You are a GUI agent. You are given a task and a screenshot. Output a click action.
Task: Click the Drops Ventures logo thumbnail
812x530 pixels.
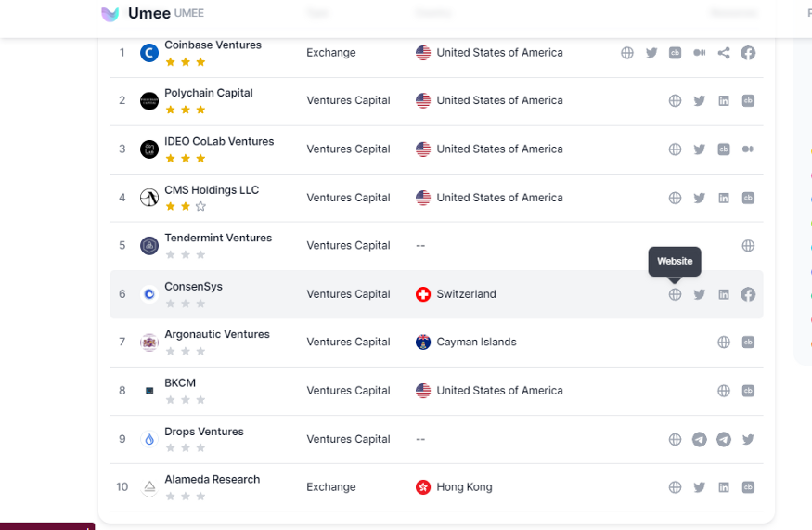tap(149, 439)
